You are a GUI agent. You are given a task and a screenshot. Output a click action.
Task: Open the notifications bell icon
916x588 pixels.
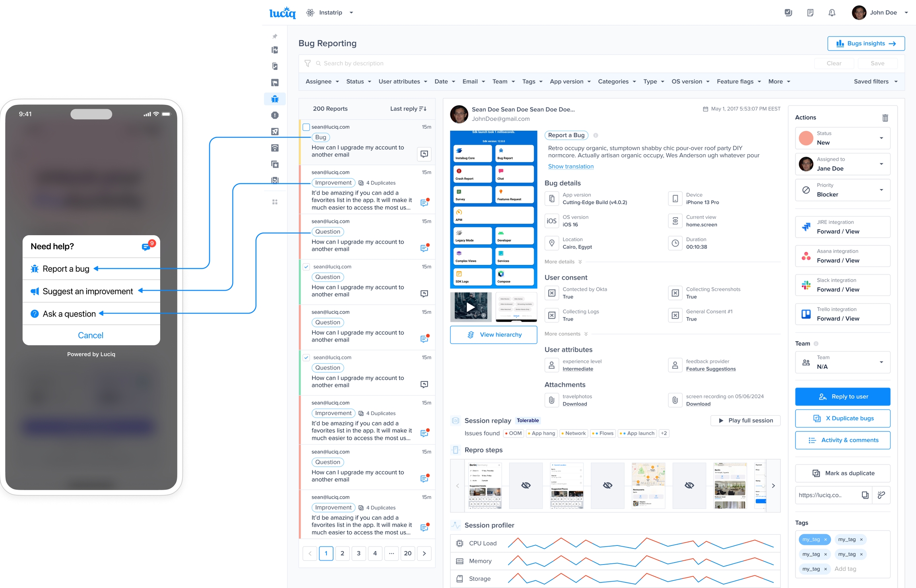point(832,13)
